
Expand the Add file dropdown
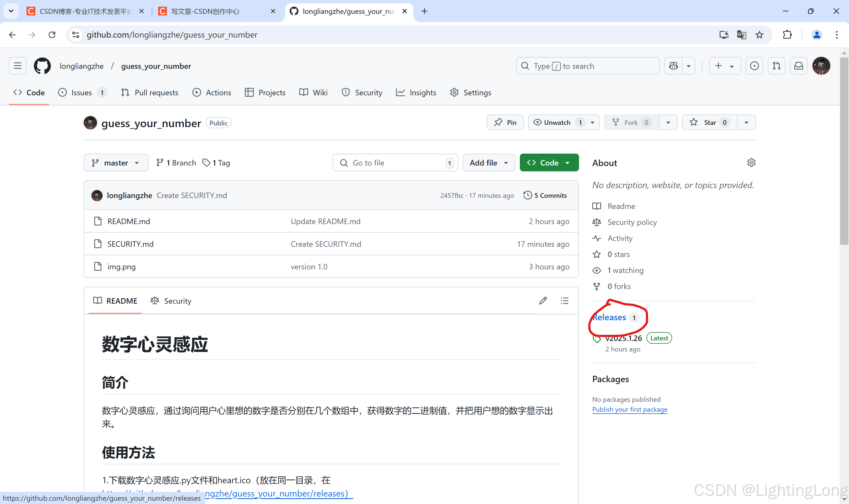488,163
